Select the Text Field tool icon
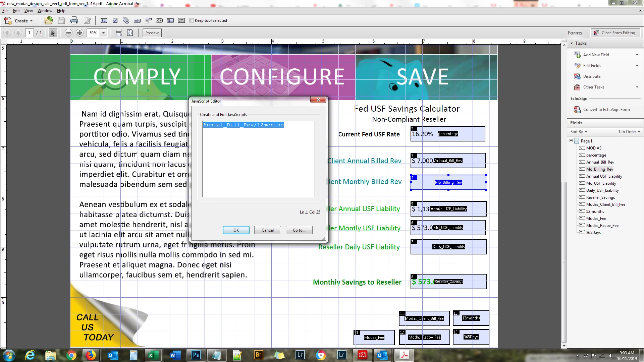The width and height of the screenshot is (644, 362). tap(104, 20)
